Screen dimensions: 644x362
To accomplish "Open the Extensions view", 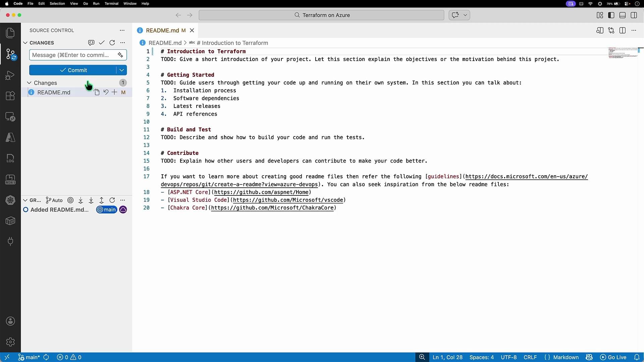I will click(x=10, y=96).
